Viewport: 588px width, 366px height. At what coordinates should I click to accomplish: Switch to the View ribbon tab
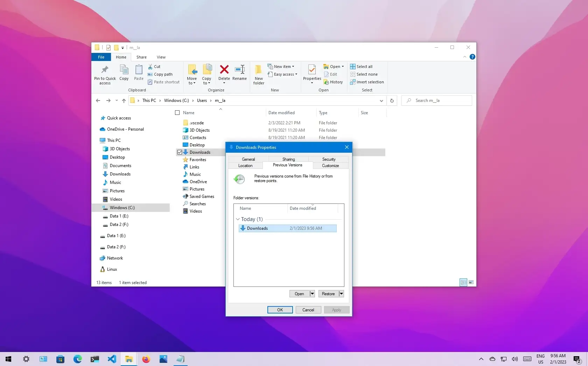(161, 57)
